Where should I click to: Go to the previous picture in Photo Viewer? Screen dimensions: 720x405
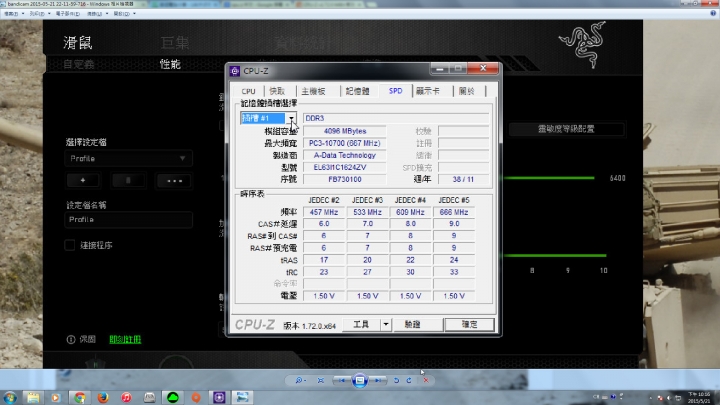[342, 380]
